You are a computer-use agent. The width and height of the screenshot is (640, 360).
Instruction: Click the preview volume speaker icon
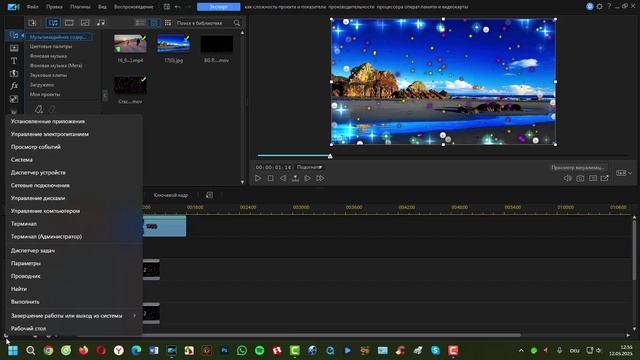(x=567, y=178)
